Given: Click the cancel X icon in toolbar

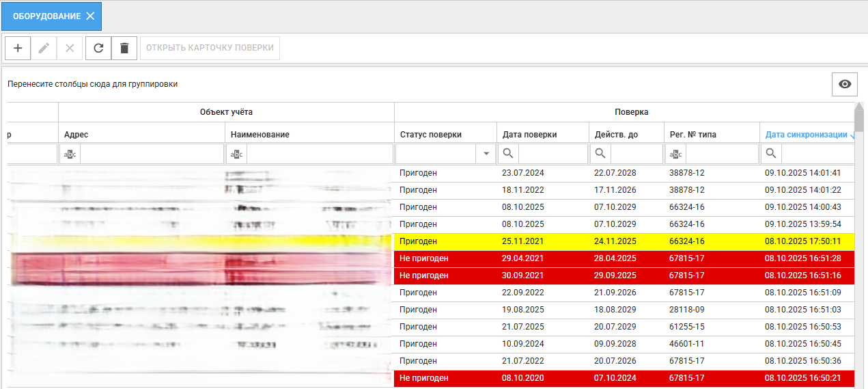Looking at the screenshot, I should pyautogui.click(x=70, y=49).
